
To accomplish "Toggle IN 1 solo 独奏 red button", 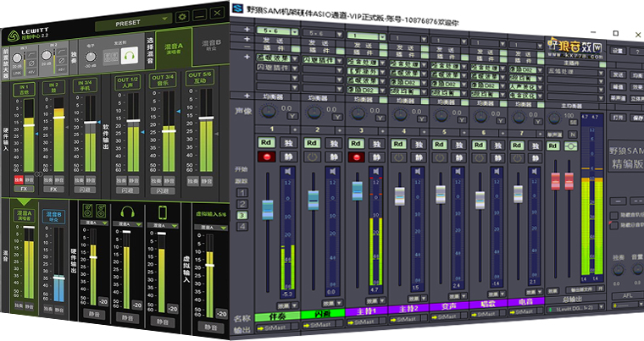I will pos(19,179).
